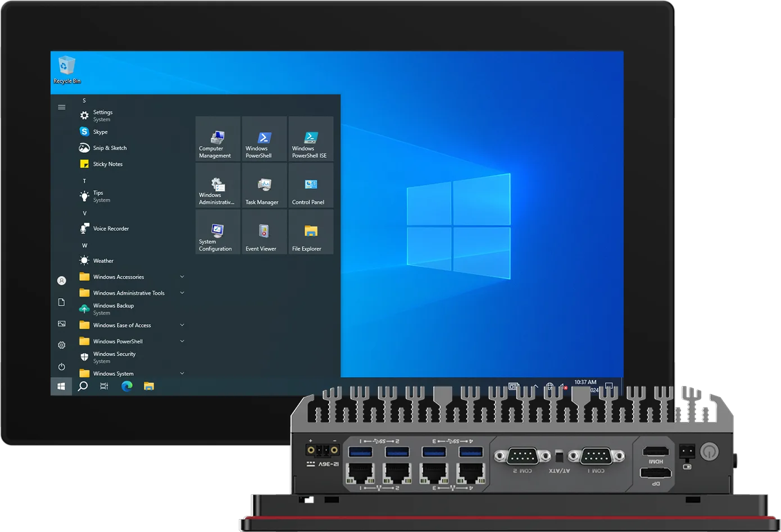Click the Computer Management tile
The height and width of the screenshot is (532, 781).
point(218,139)
